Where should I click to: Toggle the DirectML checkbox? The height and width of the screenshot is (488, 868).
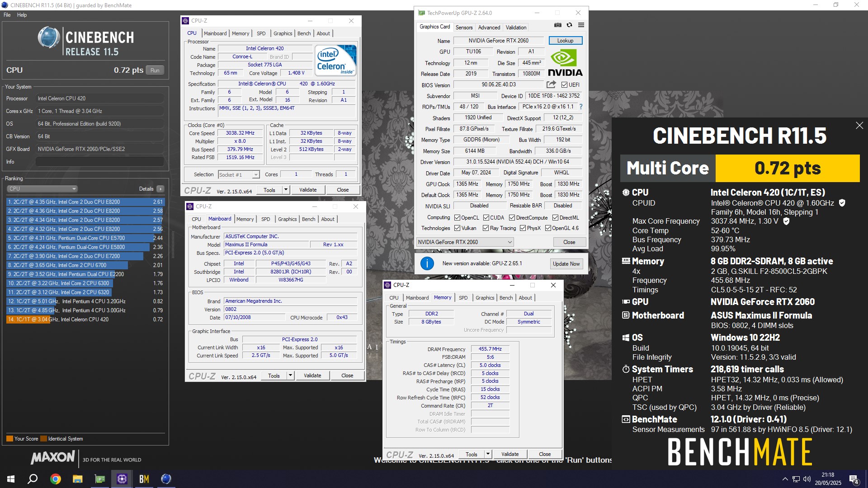556,218
